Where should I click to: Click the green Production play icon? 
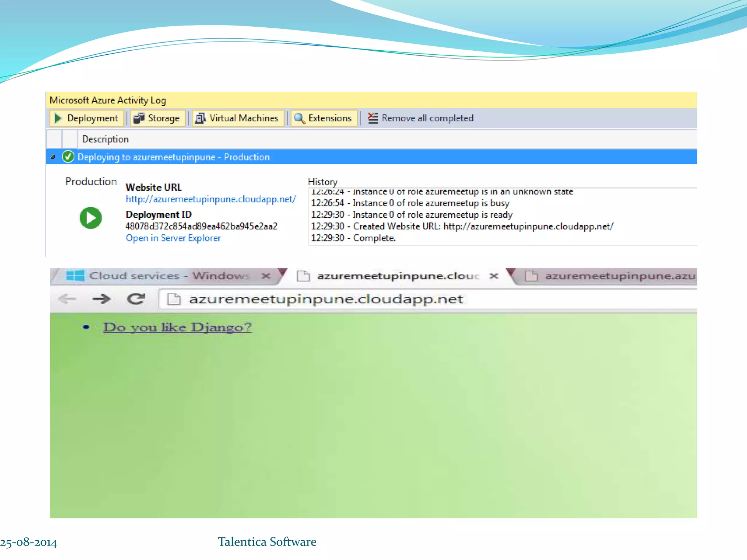point(90,218)
